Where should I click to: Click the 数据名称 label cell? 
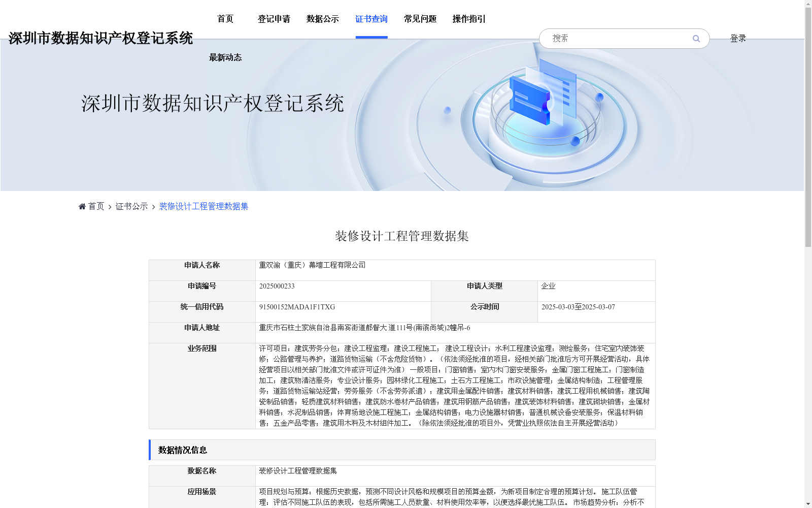(x=202, y=476)
